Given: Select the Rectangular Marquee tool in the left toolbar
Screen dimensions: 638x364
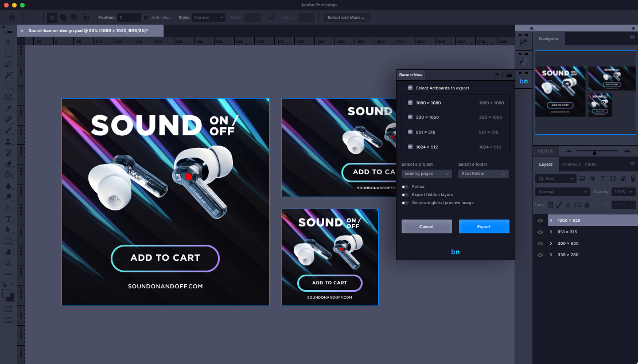Looking at the screenshot, I should click(8, 53).
